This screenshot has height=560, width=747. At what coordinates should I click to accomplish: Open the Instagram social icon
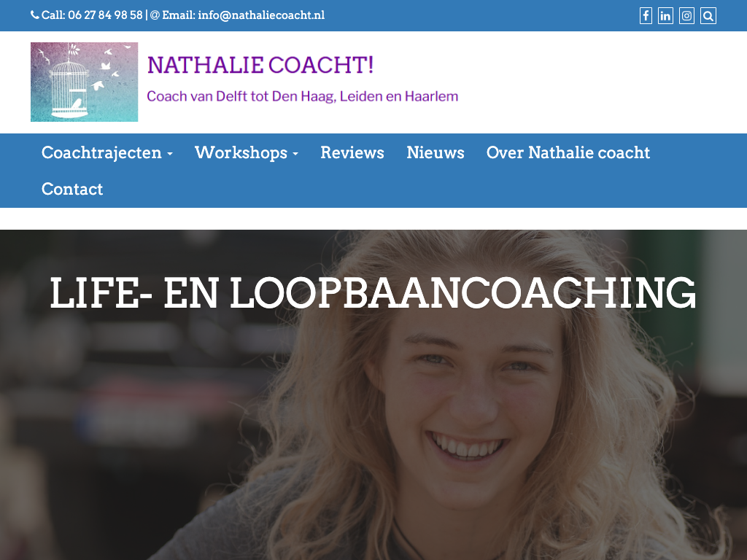[686, 16]
